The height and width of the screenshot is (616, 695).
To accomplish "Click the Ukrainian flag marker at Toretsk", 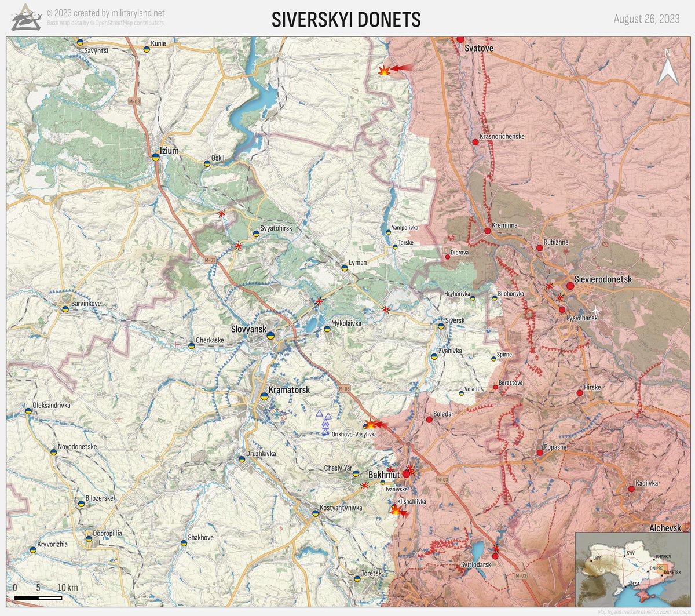I will (x=357, y=578).
